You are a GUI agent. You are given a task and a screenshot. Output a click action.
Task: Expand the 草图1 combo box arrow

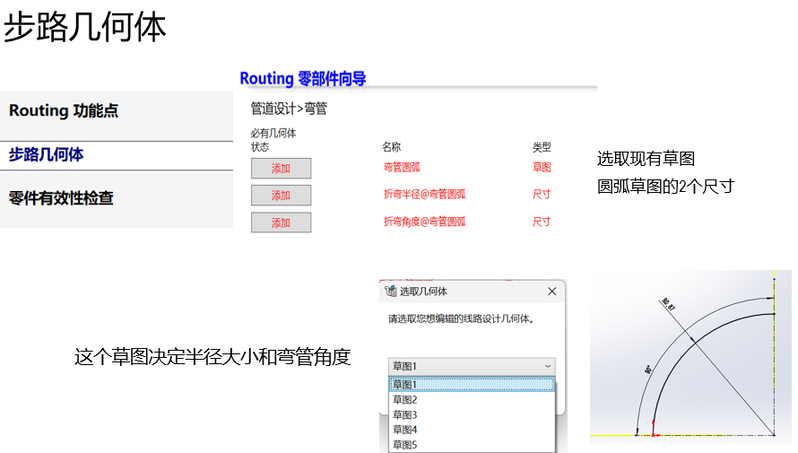coord(548,366)
